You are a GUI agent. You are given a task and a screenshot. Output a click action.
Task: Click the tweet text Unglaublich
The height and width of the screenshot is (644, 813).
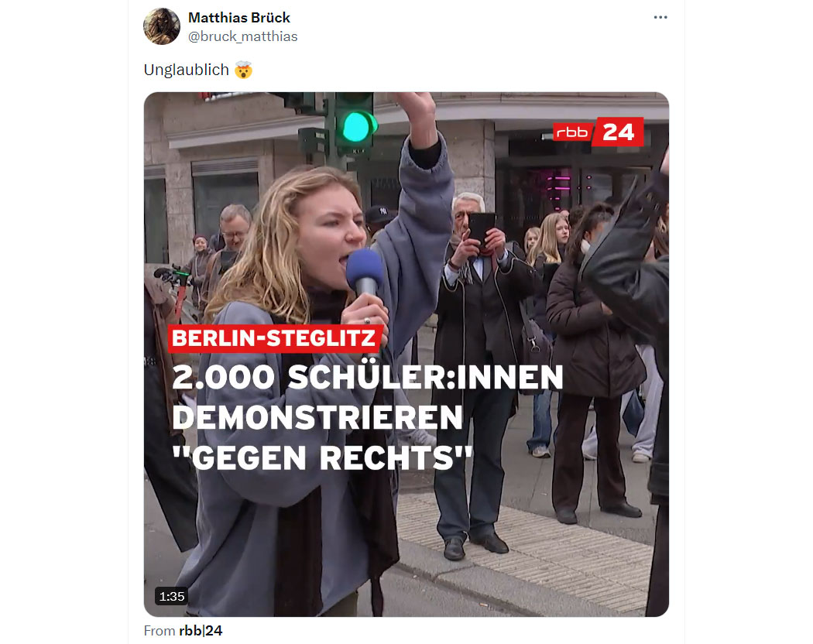pos(186,70)
